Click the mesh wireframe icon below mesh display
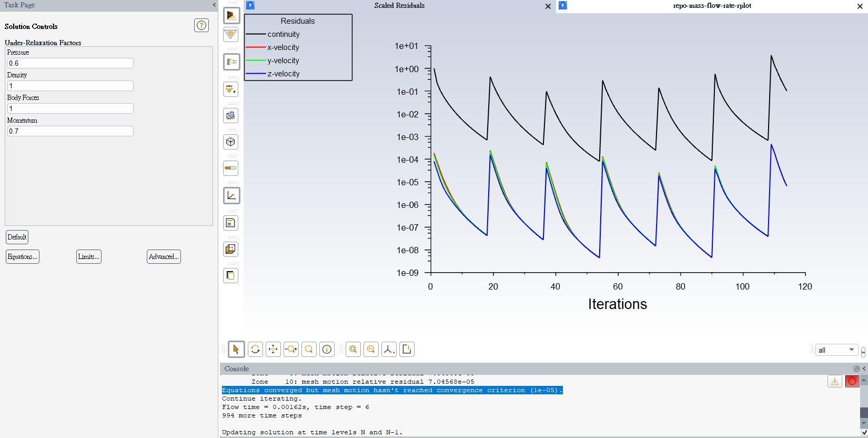Viewport: 868px width, 438px height. click(231, 35)
